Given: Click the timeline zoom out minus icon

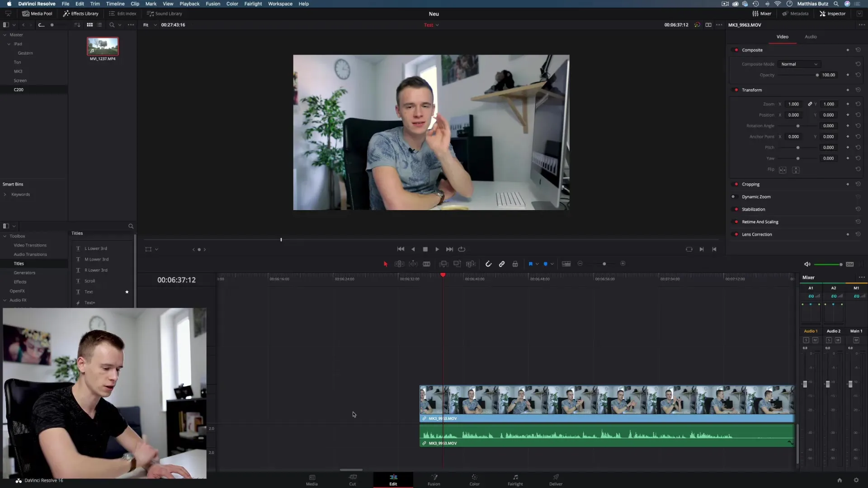Looking at the screenshot, I should coord(580,263).
